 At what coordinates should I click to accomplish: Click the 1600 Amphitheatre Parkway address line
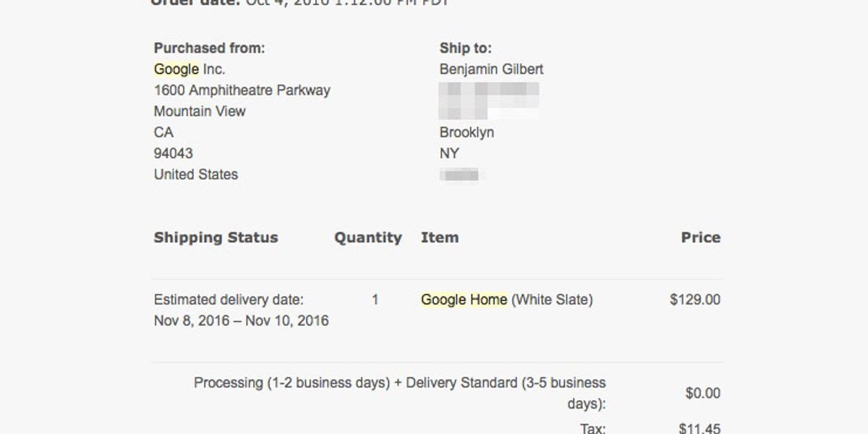[242, 90]
